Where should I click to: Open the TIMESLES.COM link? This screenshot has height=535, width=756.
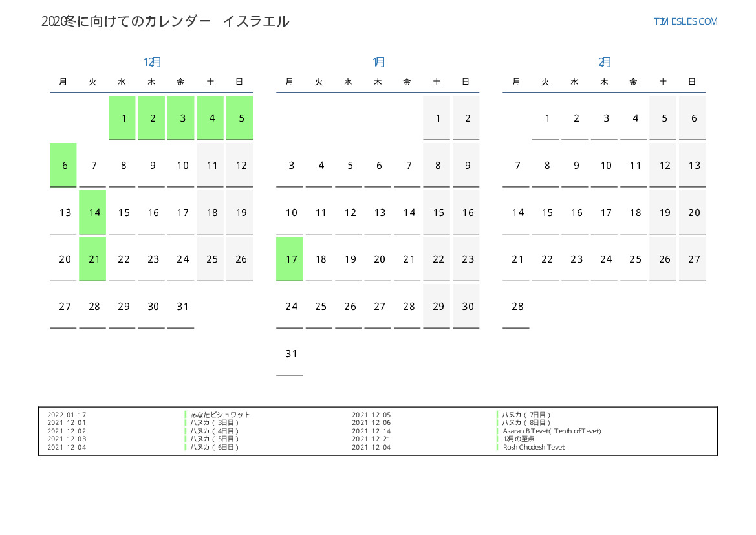pos(685,21)
